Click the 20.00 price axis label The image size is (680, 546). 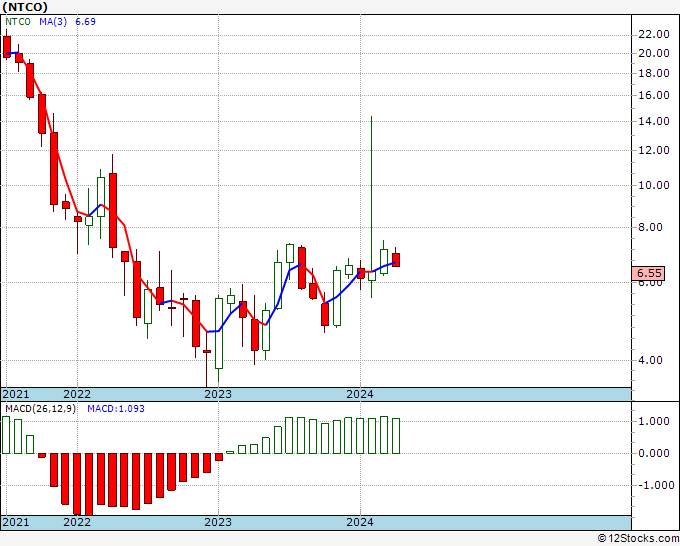[654, 53]
